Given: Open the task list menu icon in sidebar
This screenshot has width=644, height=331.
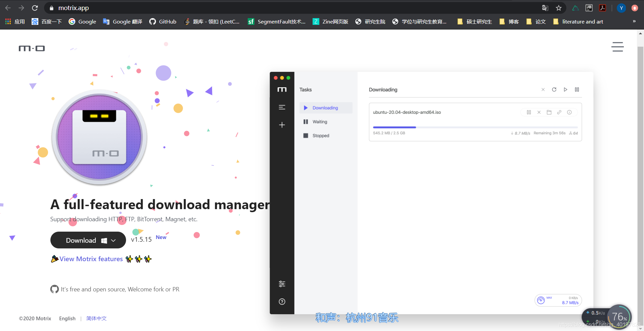Looking at the screenshot, I should coord(282,107).
